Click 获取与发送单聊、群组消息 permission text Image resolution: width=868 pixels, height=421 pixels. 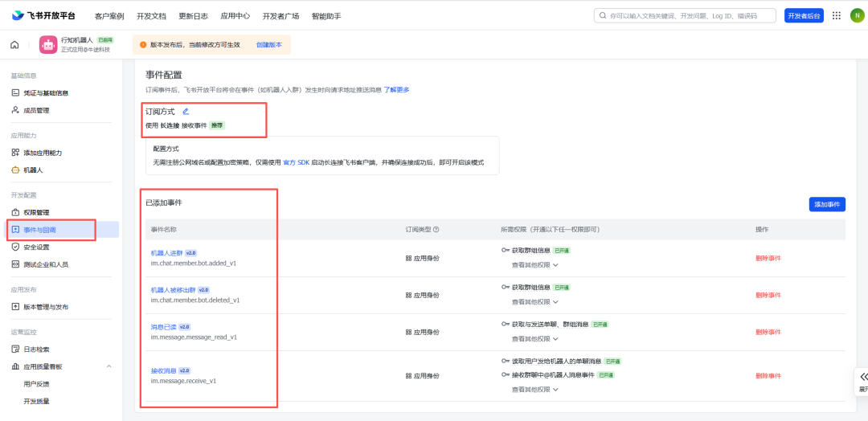click(x=550, y=325)
